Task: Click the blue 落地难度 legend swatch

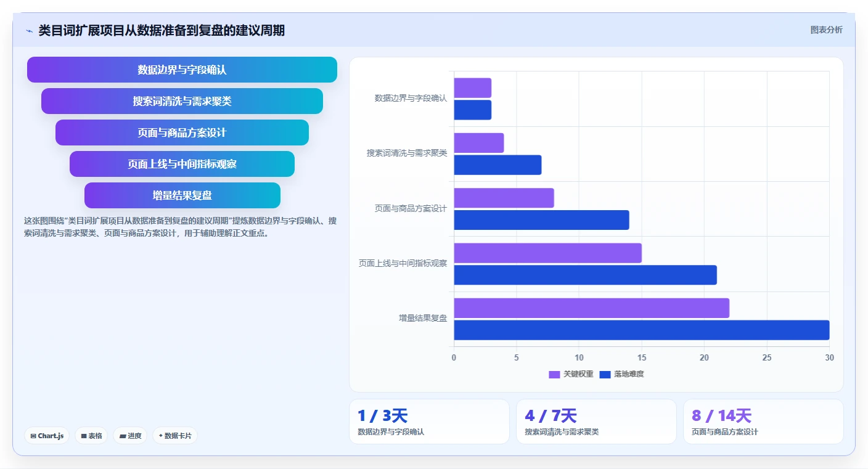Action: point(605,375)
